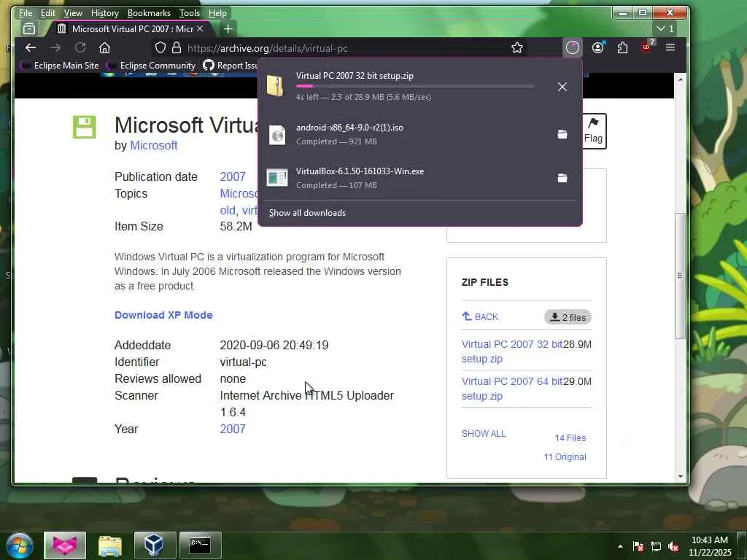Show site security padlock info
The image size is (747, 560).
[177, 47]
